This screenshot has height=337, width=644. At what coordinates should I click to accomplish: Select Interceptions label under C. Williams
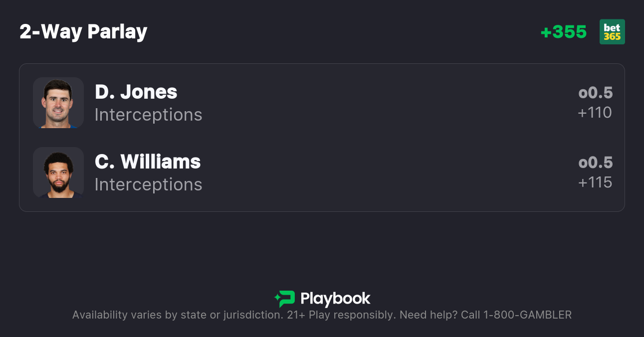148,184
